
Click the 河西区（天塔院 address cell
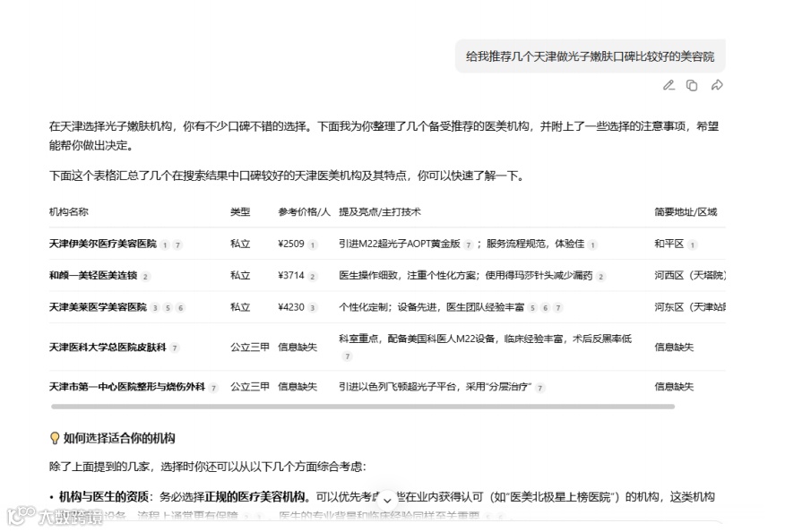click(690, 275)
